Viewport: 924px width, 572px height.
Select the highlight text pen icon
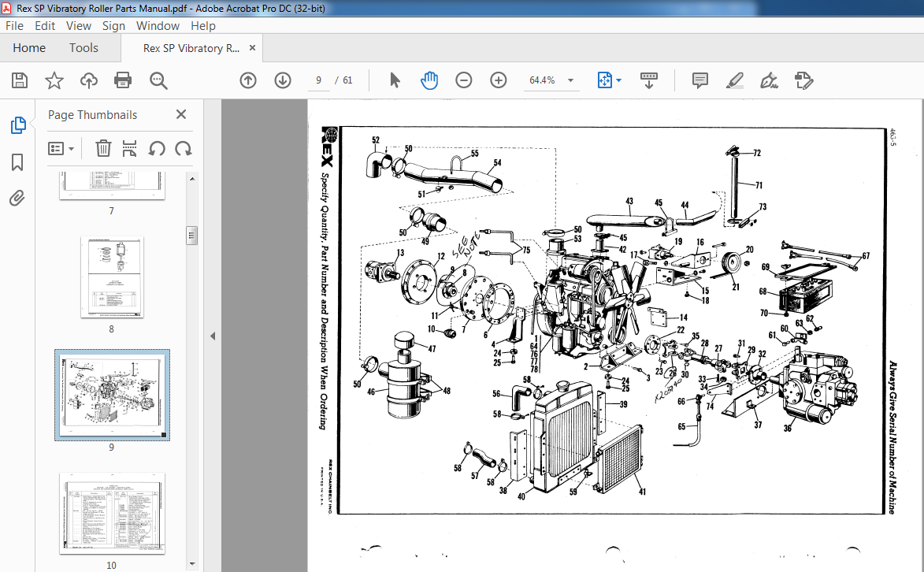point(734,80)
